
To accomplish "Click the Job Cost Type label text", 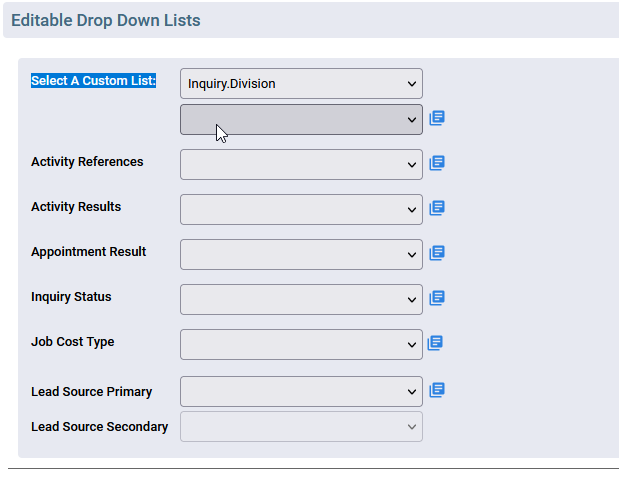I will [x=73, y=341].
